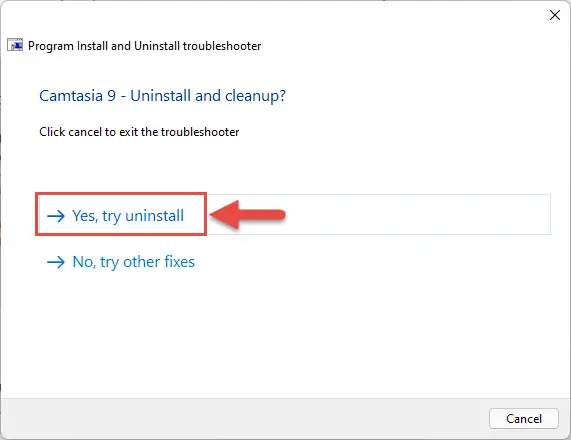Click the 'Camtasia 9' program name in heading
Image resolution: width=571 pixels, height=440 pixels.
[x=78, y=96]
